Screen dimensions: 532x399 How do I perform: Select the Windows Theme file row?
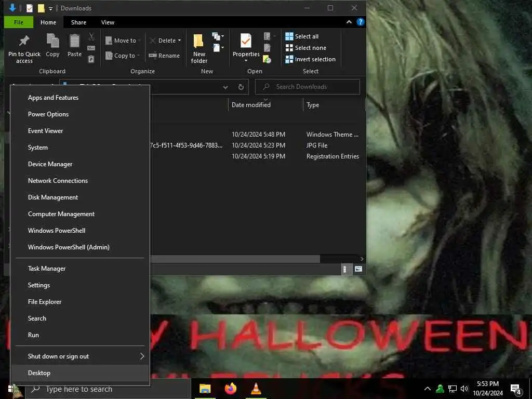click(258, 135)
